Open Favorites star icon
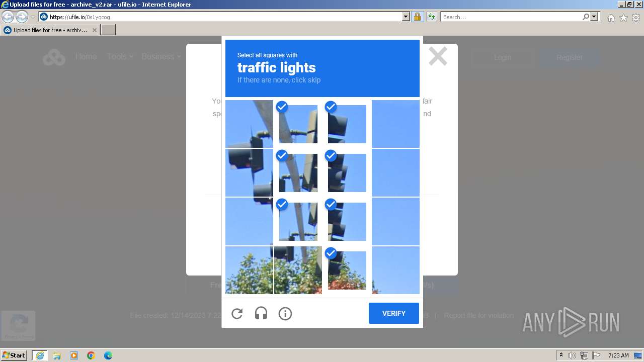The width and height of the screenshot is (644, 362). click(x=623, y=18)
